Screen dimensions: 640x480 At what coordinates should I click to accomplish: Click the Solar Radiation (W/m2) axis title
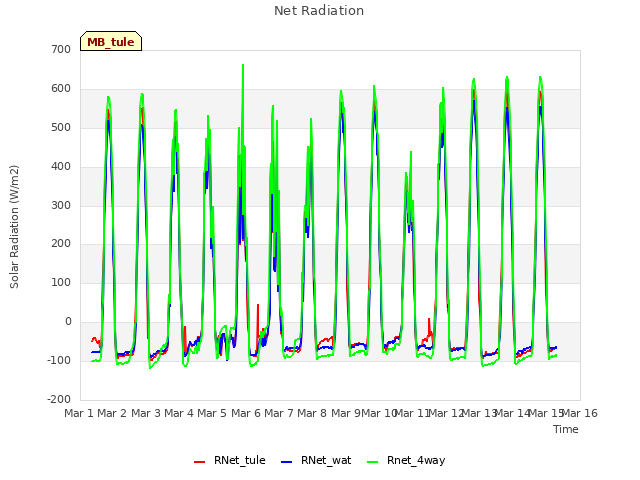(x=14, y=227)
